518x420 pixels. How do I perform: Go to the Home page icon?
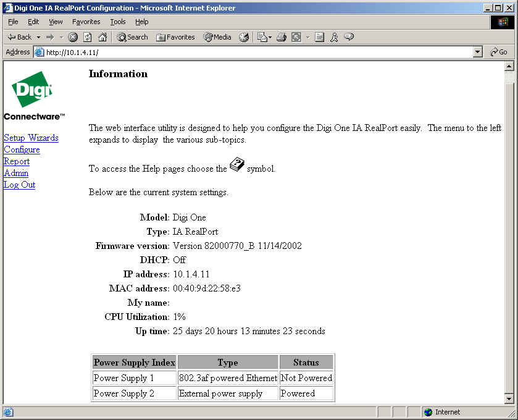pyautogui.click(x=102, y=37)
